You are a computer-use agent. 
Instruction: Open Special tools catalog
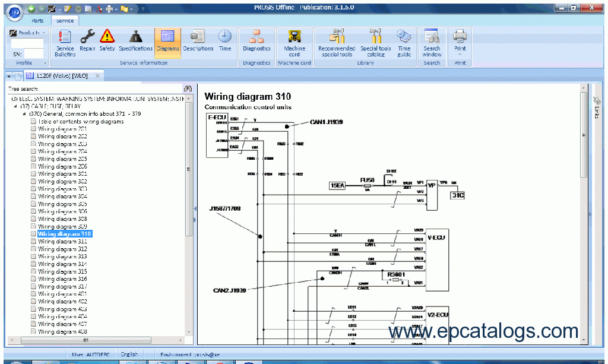point(376,43)
